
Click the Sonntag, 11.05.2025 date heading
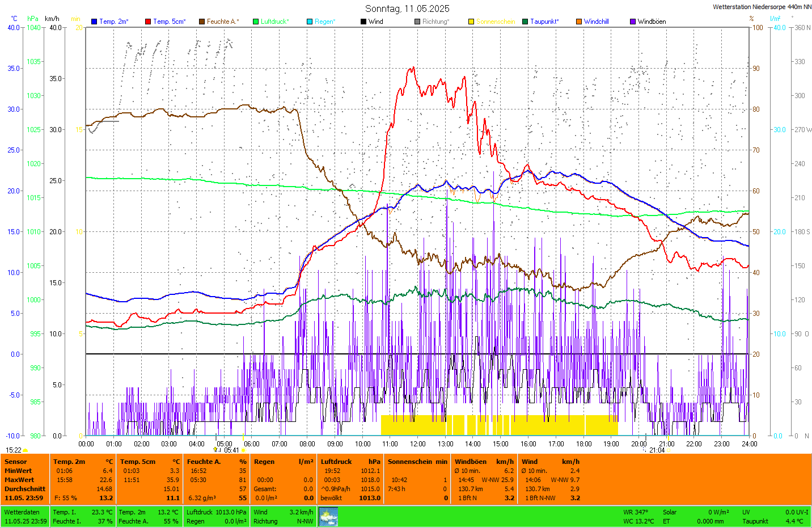(x=407, y=9)
